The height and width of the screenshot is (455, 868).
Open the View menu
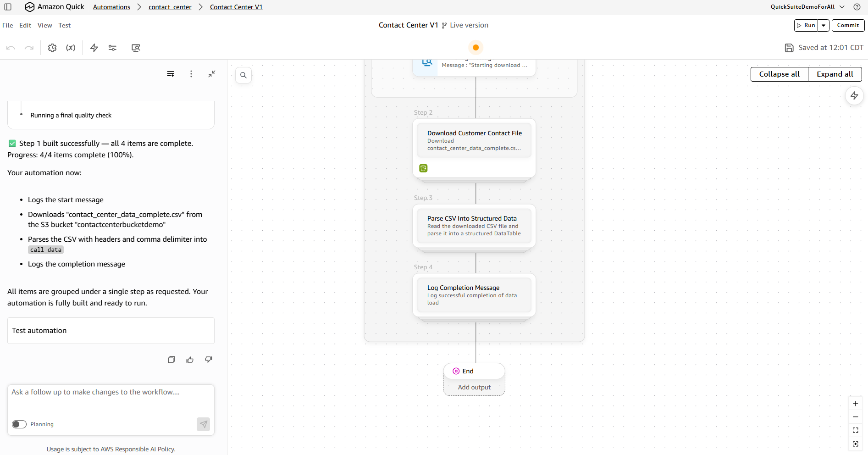(x=45, y=25)
